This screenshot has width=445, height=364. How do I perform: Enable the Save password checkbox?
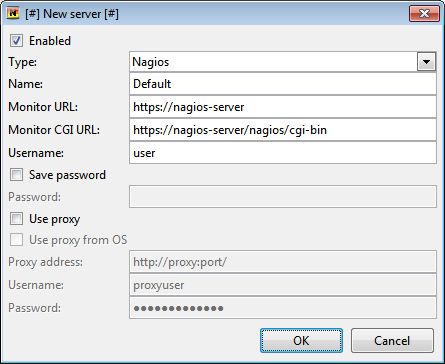pyautogui.click(x=16, y=175)
